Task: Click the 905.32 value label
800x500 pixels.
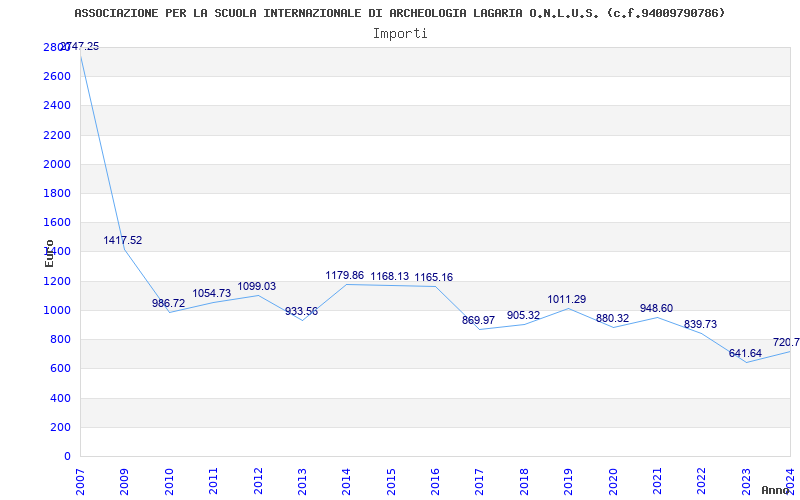Action: [523, 315]
